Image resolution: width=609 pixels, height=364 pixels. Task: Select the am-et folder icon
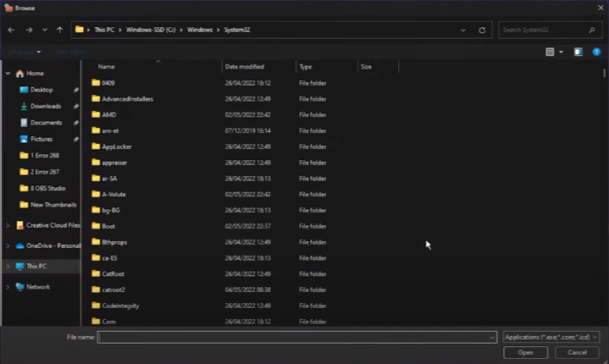coord(96,130)
